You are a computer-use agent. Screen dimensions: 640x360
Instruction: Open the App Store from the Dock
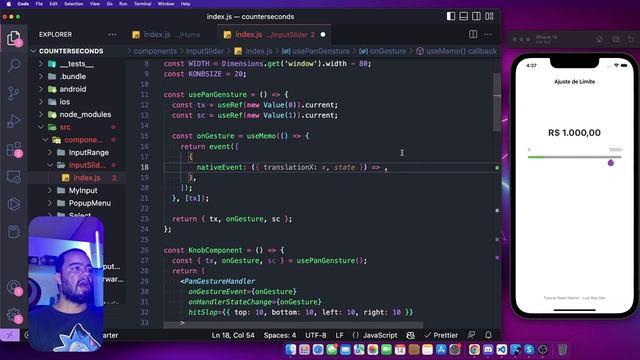(x=441, y=349)
